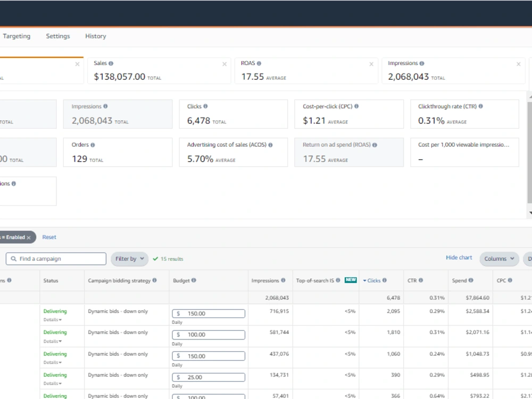The width and height of the screenshot is (532, 399).
Task: Show info icon on top Impressions card
Action: [422, 63]
